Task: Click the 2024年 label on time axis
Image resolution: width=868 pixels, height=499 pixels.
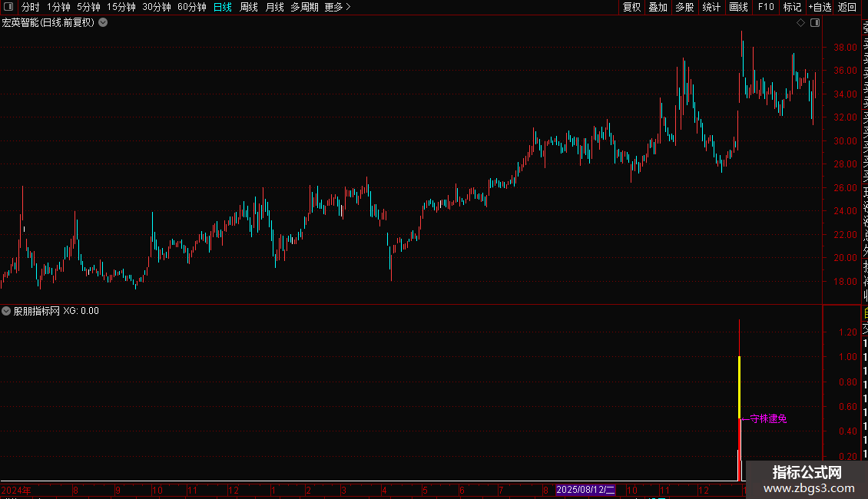Action: click(16, 490)
